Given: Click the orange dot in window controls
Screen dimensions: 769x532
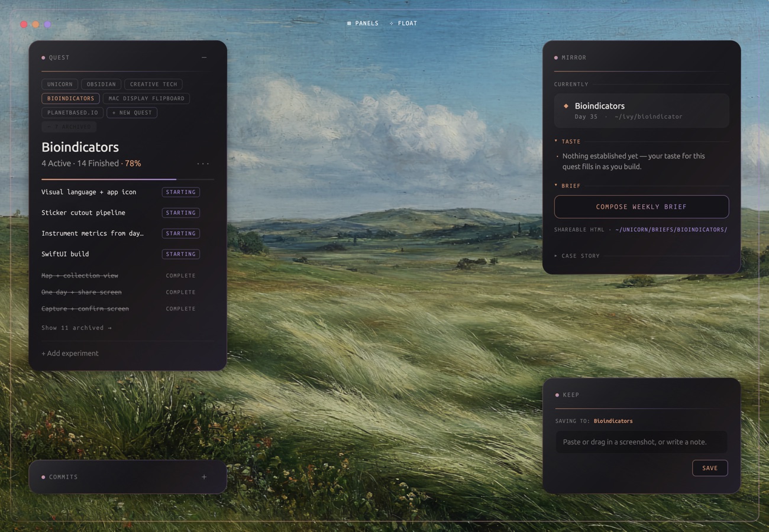Looking at the screenshot, I should click(35, 24).
